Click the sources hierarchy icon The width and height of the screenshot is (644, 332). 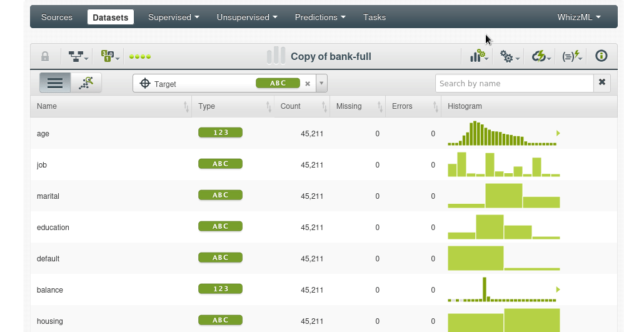[x=78, y=57]
